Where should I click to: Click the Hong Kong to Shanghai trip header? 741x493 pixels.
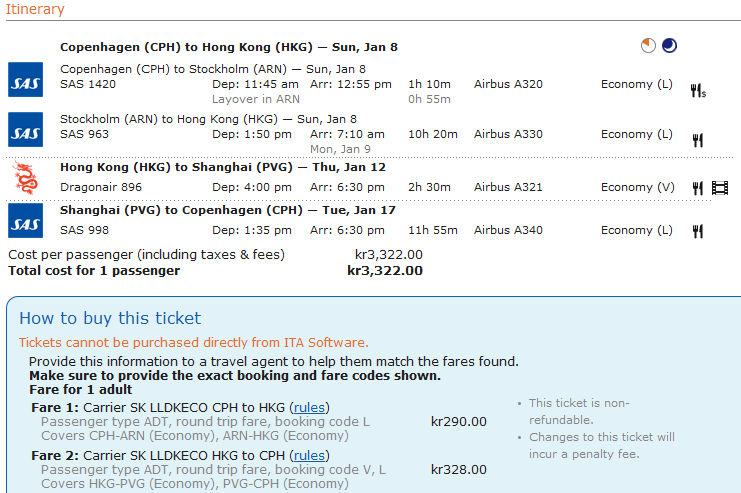click(222, 167)
